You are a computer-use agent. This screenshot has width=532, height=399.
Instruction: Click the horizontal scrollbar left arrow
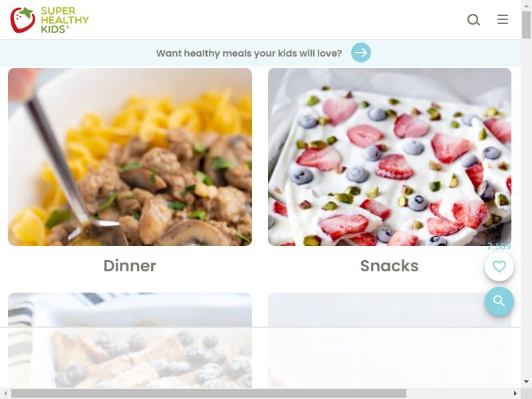(5, 394)
